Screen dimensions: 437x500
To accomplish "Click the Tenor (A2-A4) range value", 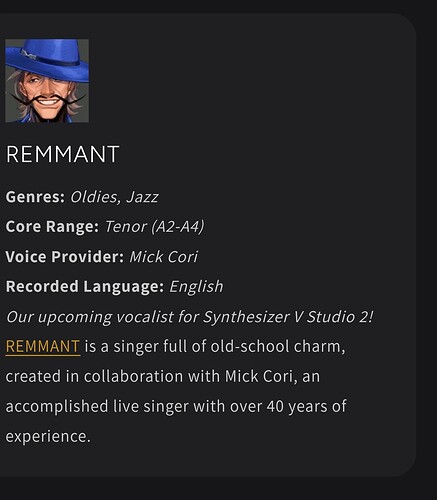I will coord(154,227).
